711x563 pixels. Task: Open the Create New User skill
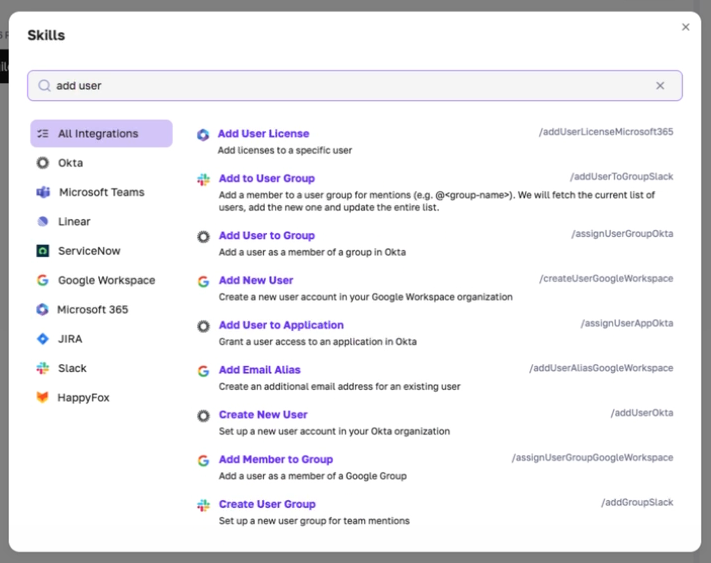tap(263, 414)
